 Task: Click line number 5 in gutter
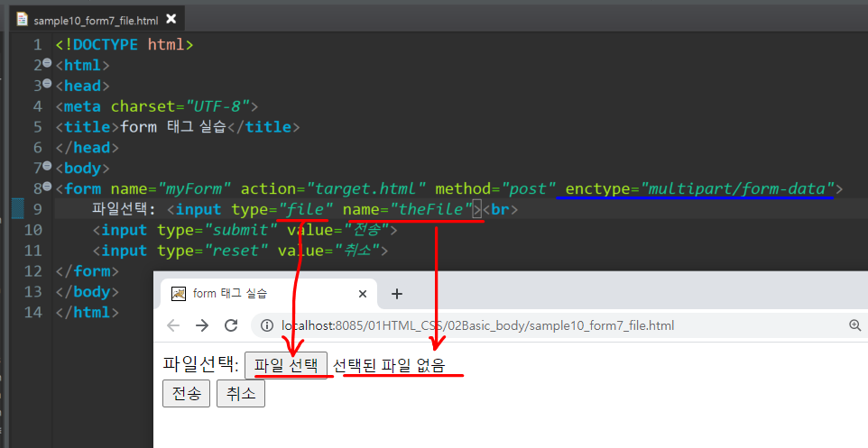click(38, 127)
